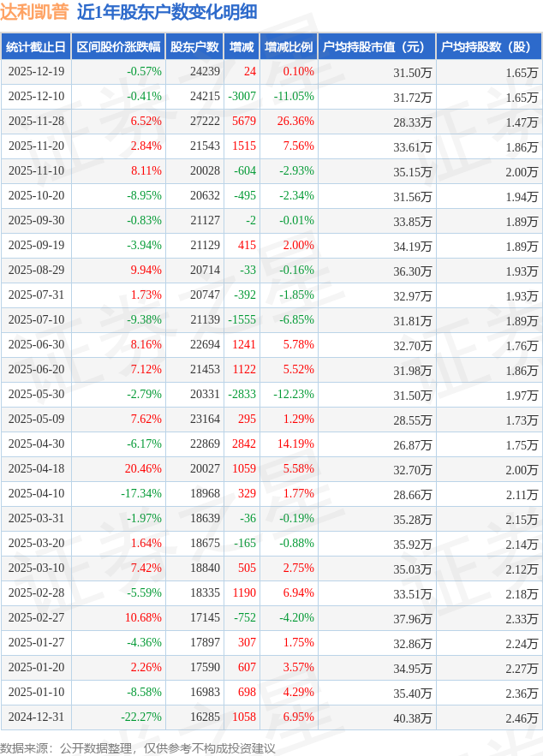Click the 户均持股数（股） column header

click(x=488, y=47)
